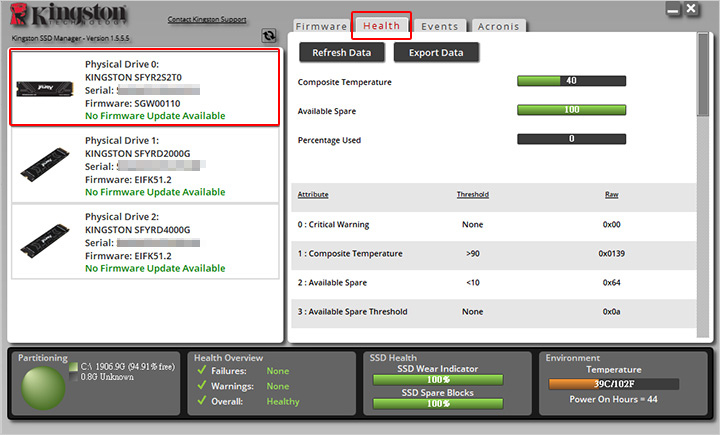Click the Percentage Used bar showing 0
This screenshot has width=720, height=435.
(x=572, y=139)
